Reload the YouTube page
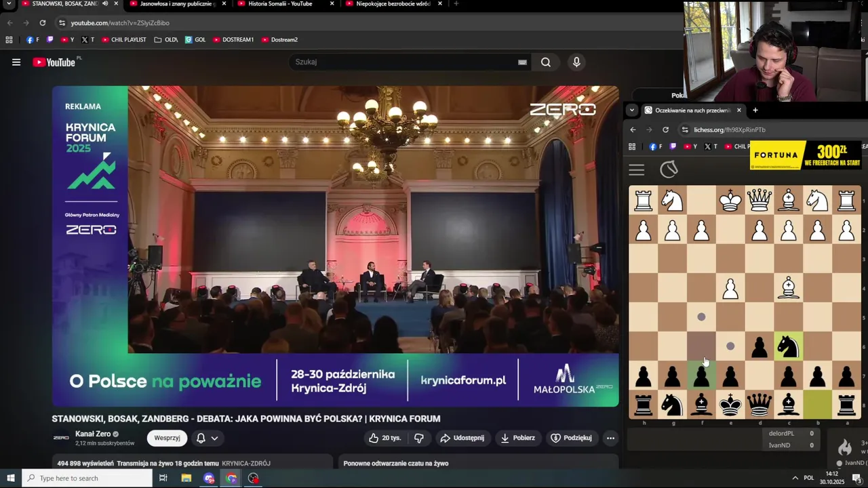868x488 pixels. coord(42,23)
